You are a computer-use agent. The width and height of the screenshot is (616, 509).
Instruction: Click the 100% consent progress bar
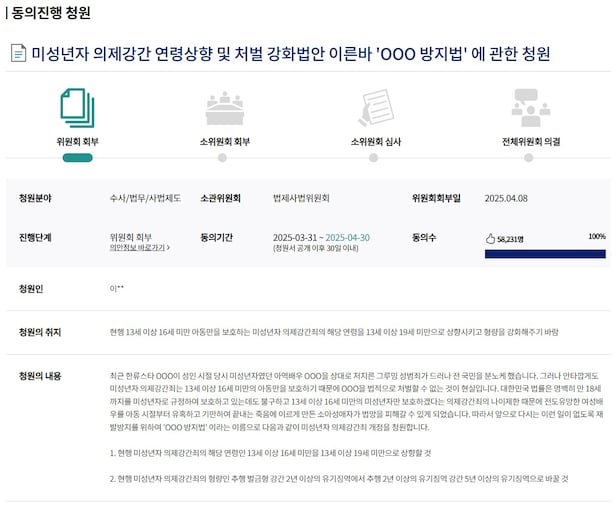[x=544, y=253]
